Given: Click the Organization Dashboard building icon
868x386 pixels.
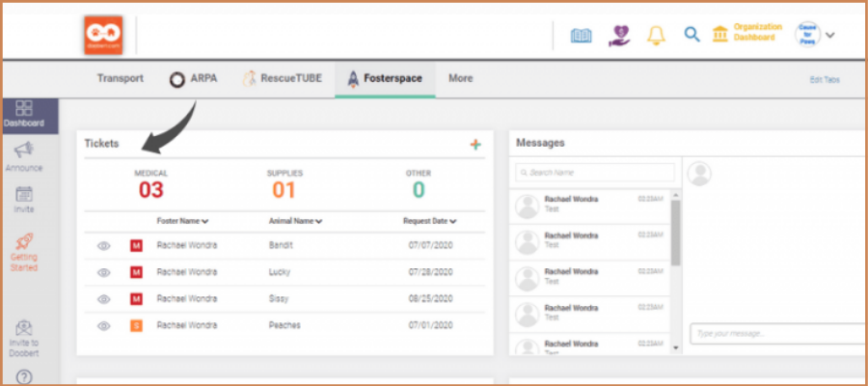Looking at the screenshot, I should pos(720,33).
